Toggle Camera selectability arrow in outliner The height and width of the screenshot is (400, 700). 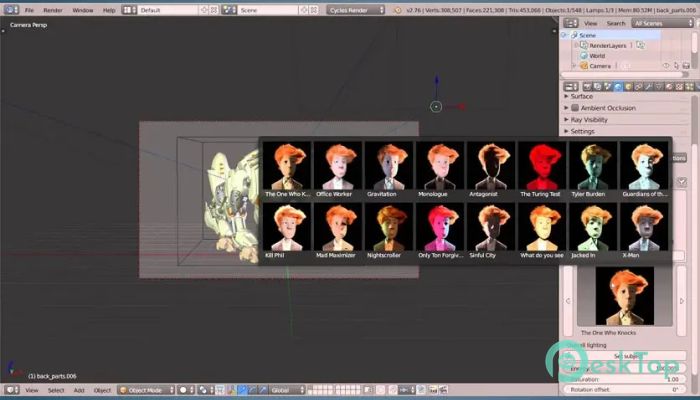click(676, 66)
